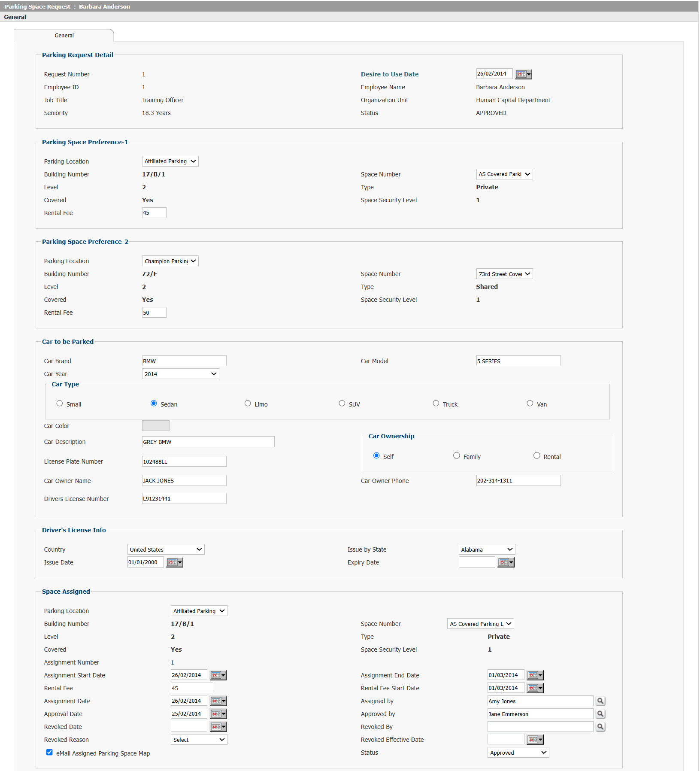Click empty Revoked By field
Screen dimensions: 700x771
point(540,727)
